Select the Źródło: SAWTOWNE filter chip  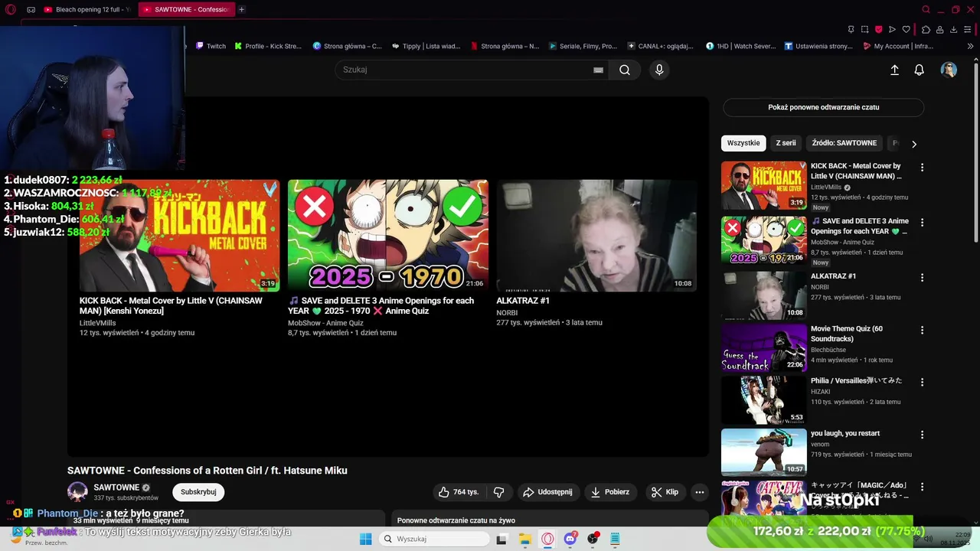tap(844, 143)
